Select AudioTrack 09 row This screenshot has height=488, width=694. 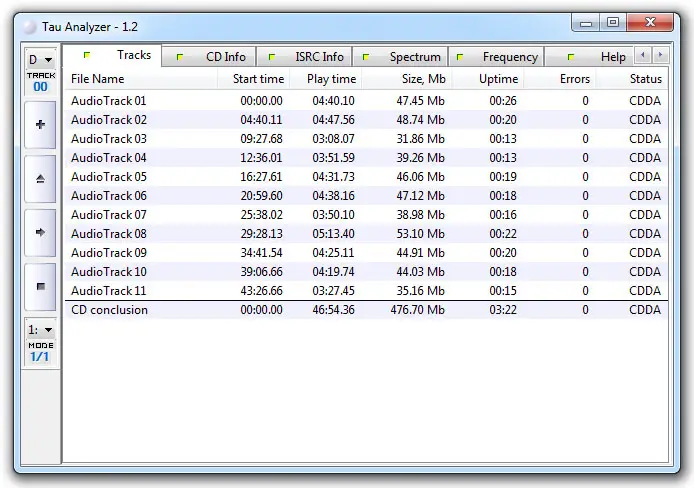tap(366, 253)
